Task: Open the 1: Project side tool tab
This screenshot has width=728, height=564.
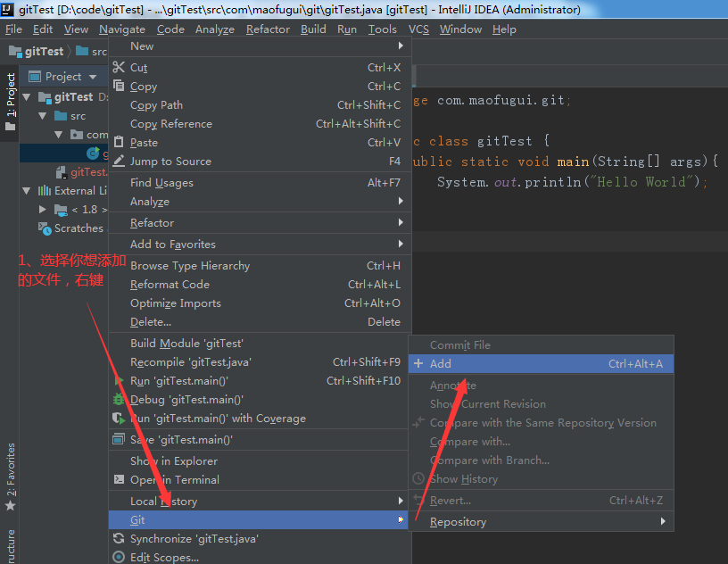Action: [x=10, y=103]
